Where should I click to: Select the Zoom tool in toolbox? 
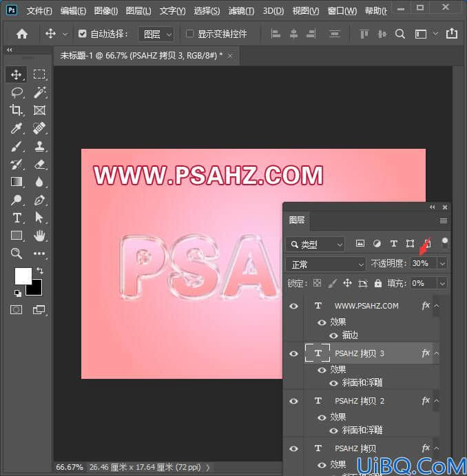pyautogui.click(x=17, y=253)
